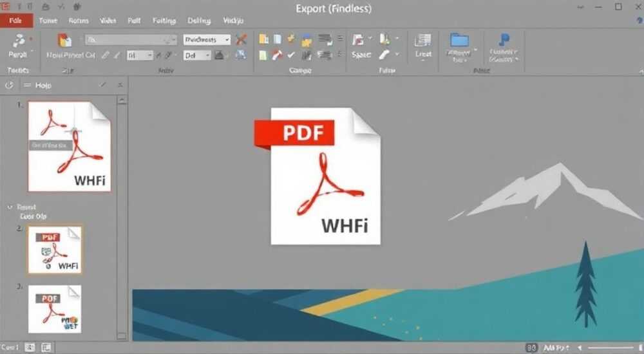Viewport: 644px width, 354px height.
Task: Open the second ribbon tab beside File
Action: 48,21
